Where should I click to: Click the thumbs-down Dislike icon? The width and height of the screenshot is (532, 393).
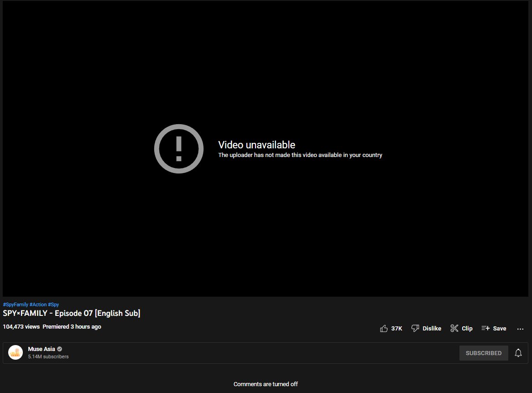point(415,328)
